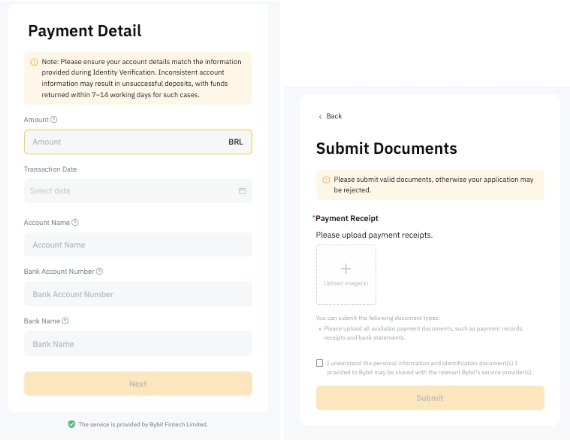The width and height of the screenshot is (570, 441).
Task: Click the Account Name input field
Action: 138,245
